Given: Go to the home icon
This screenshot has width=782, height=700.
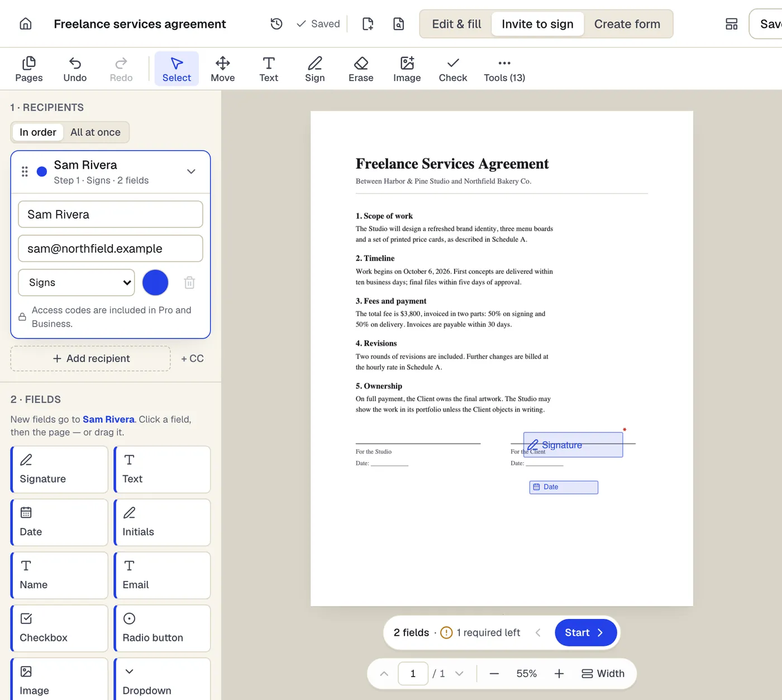Looking at the screenshot, I should pyautogui.click(x=26, y=24).
